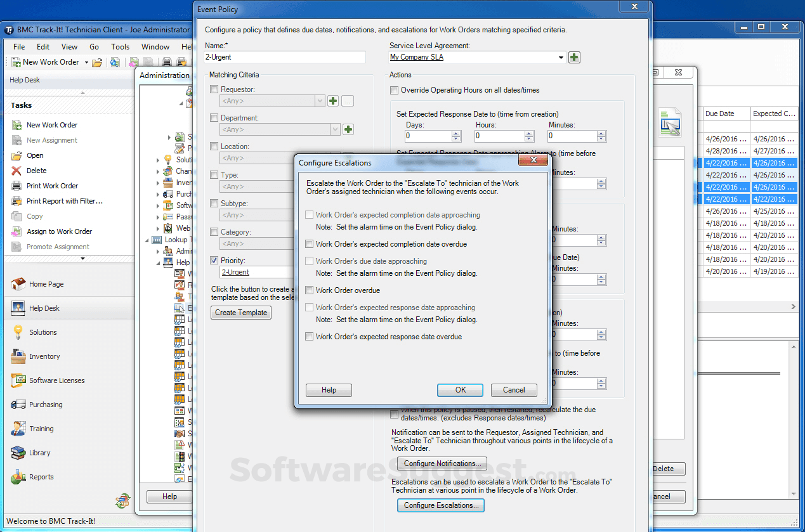Viewport: 805px width, 532px height.
Task: Select the Software Licenses icon
Action: click(x=18, y=380)
